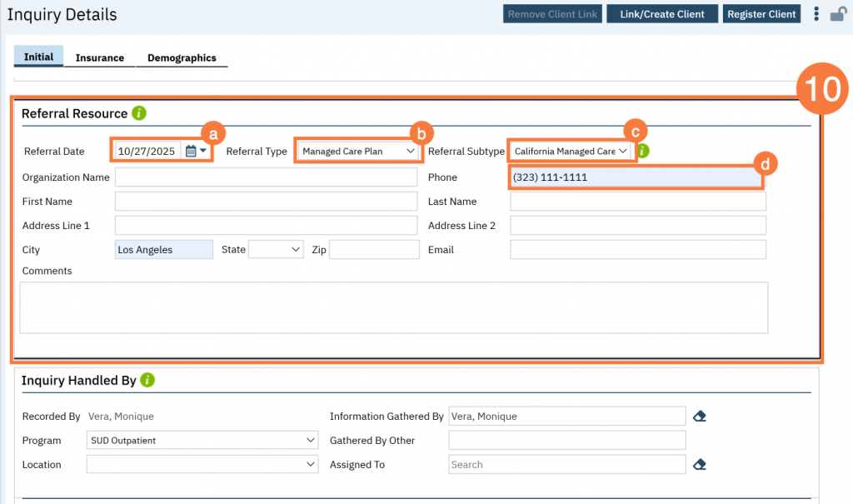853x504 pixels.
Task: Click the Inquiry Handled By info icon
Action: pos(147,380)
